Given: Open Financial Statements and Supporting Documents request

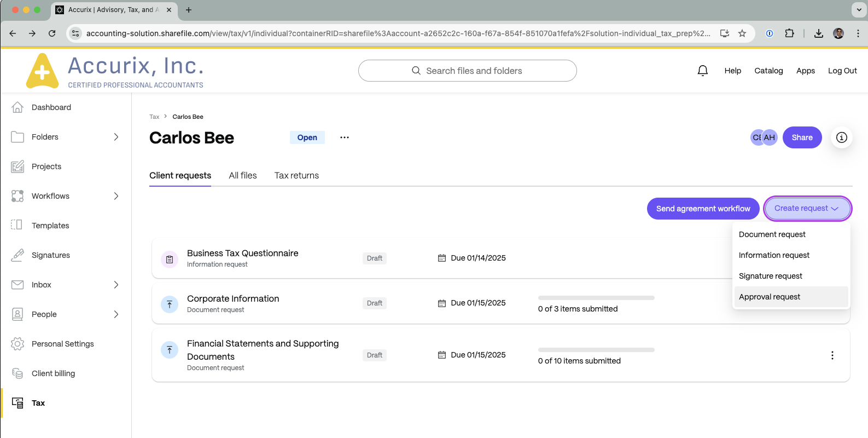Looking at the screenshot, I should [x=263, y=350].
